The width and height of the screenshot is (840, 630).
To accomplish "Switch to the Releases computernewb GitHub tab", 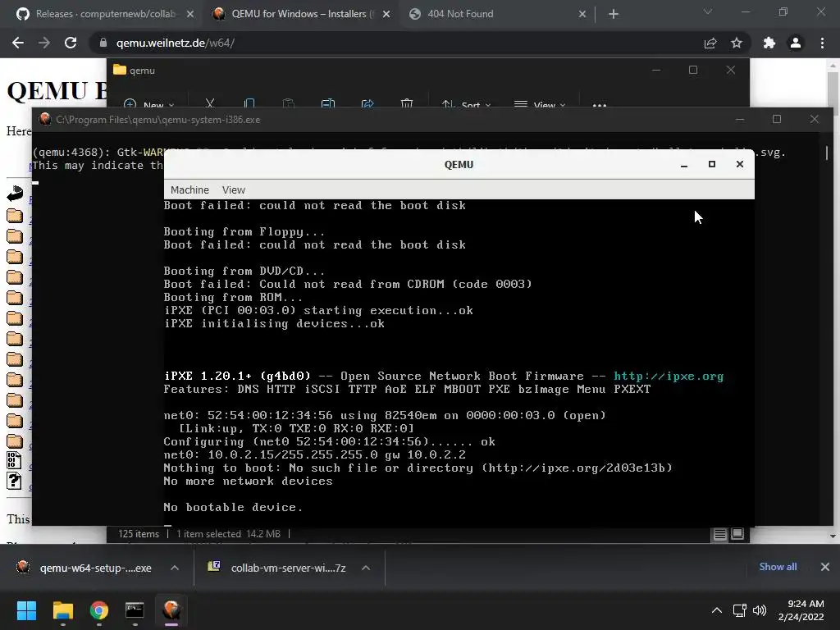I will [x=106, y=14].
